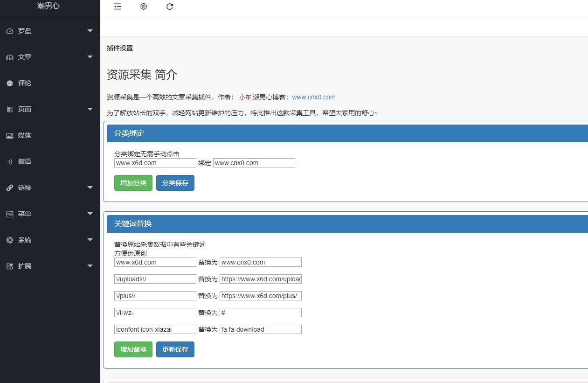Select the 罗盘 compass icon in sidebar
Viewport: 588px width, 383px height.
click(x=10, y=31)
